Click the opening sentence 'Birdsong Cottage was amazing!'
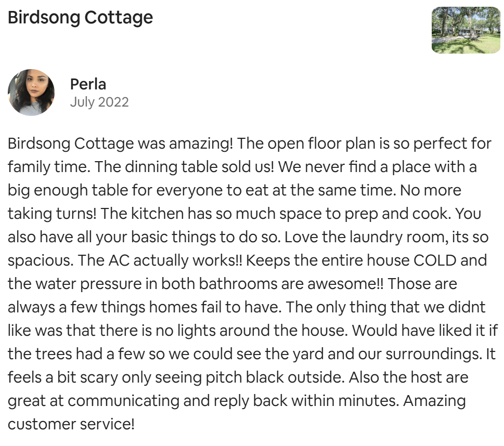 click(x=120, y=143)
